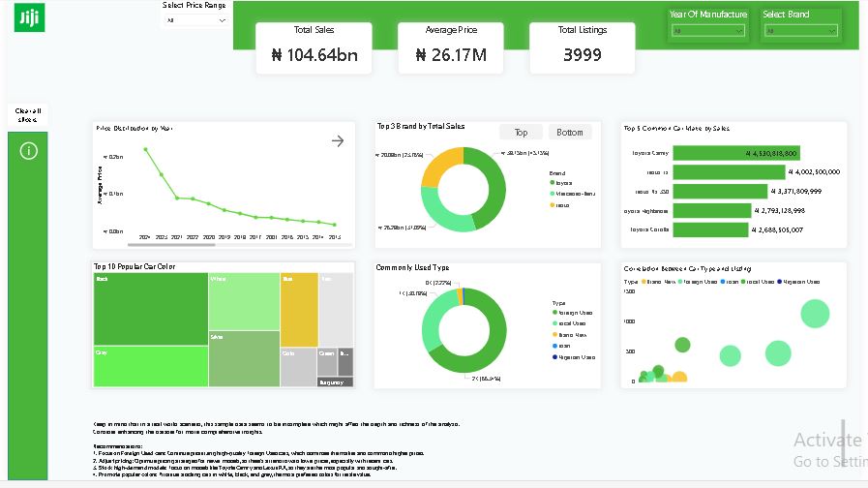Select the first data point on the price line
This screenshot has width=868, height=488.
click(145, 149)
